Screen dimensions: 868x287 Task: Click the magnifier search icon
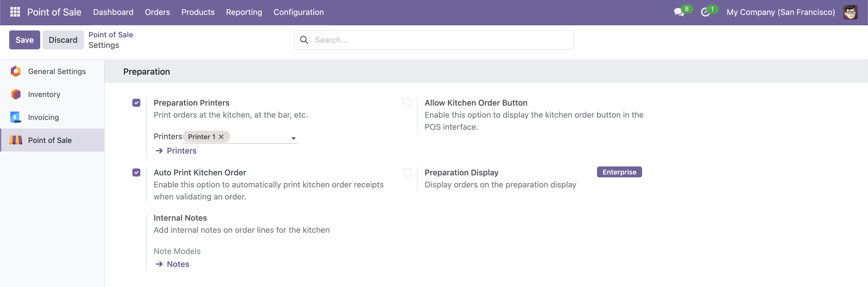pos(304,40)
